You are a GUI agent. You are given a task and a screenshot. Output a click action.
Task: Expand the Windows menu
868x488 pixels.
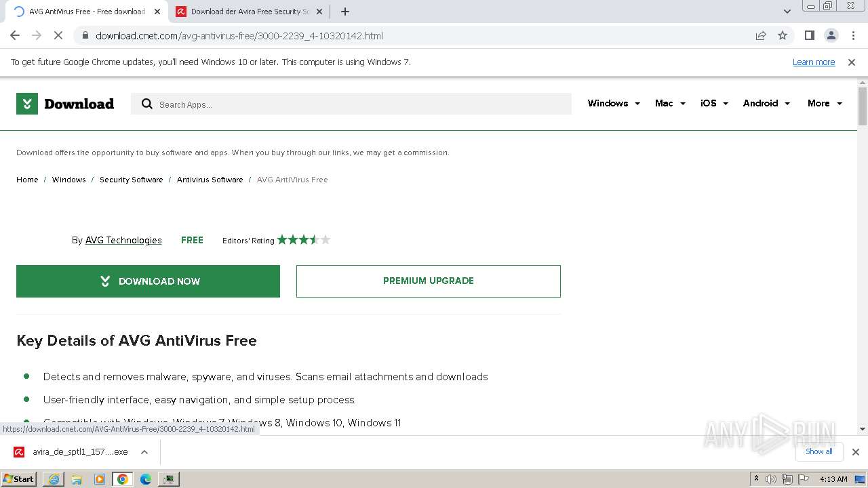pyautogui.click(x=614, y=103)
